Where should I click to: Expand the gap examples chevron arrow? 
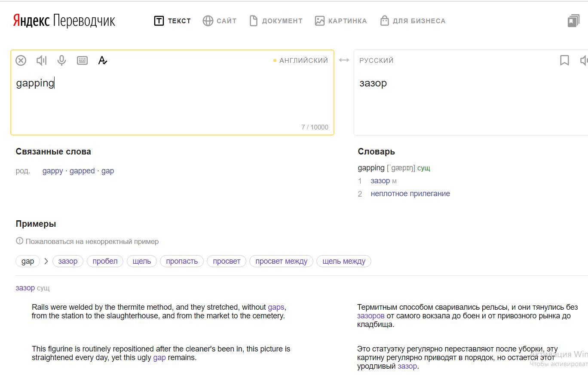(46, 261)
